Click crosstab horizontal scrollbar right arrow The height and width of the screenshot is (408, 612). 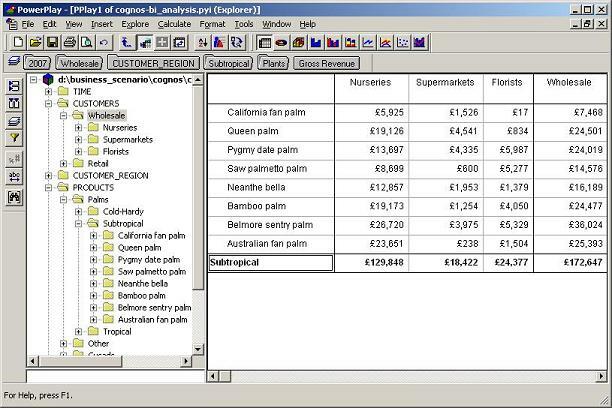pos(601,376)
